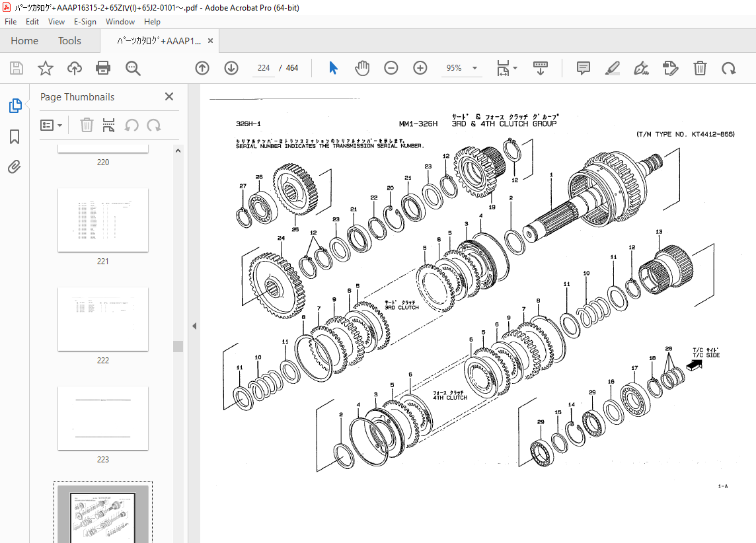Screen dimensions: 756x543
Task: Add a sticky note comment
Action: pos(584,68)
